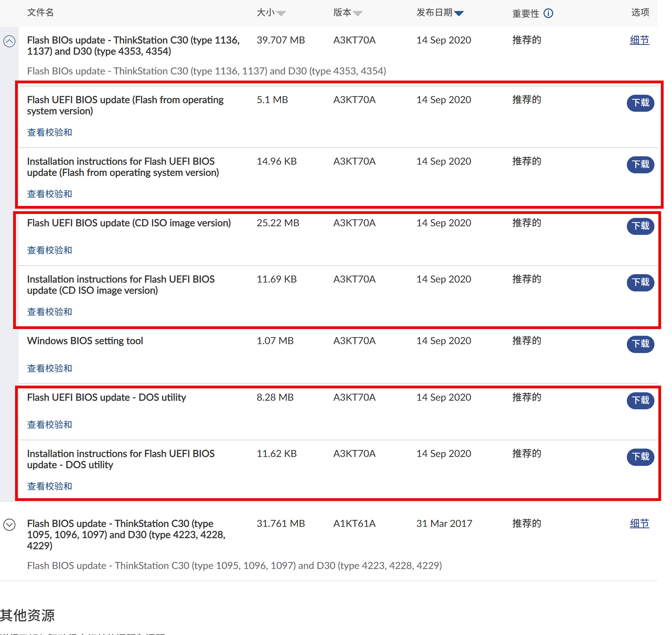Click the A1KT61A version value
672x635 pixels.
tap(354, 523)
